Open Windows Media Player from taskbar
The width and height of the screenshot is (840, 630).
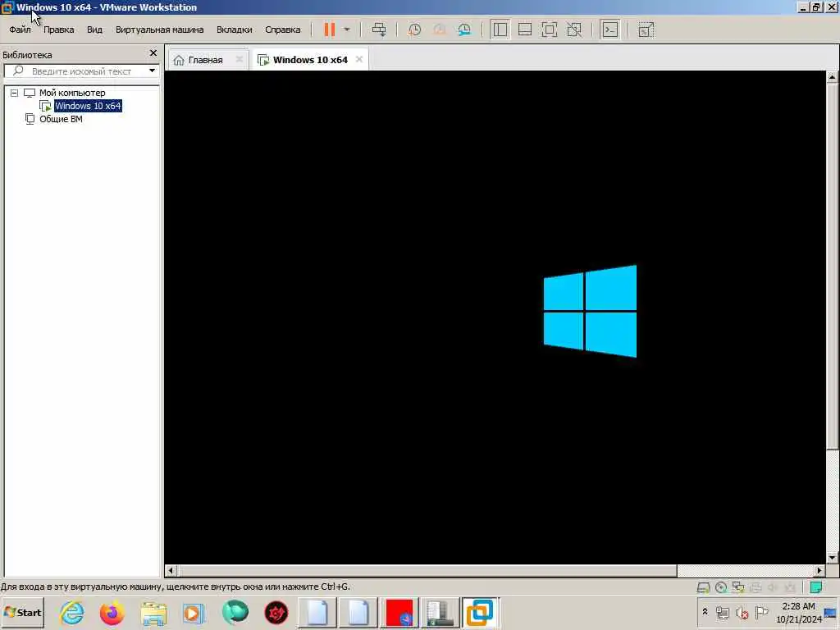tap(194, 612)
